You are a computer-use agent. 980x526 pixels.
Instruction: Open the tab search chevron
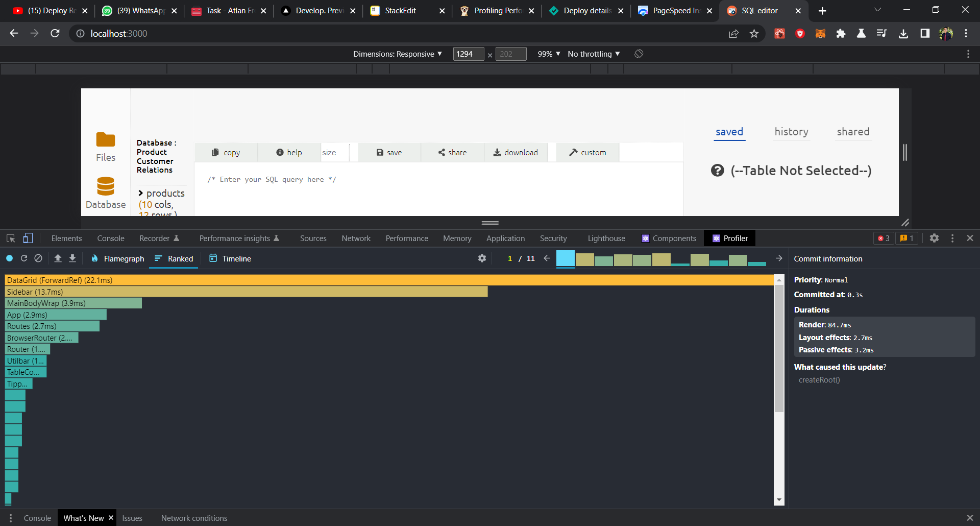point(877,10)
